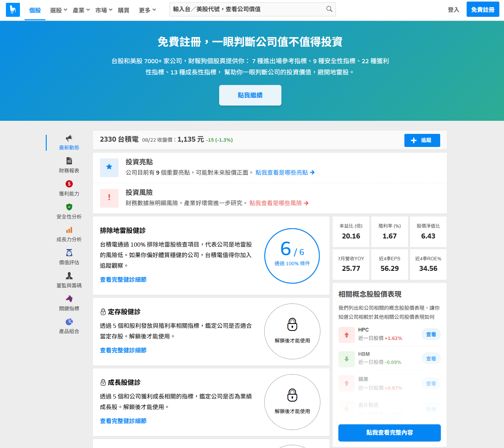
Task: Open 查看完整健診細節 under 排除地雷股健診
Action: pos(123,280)
